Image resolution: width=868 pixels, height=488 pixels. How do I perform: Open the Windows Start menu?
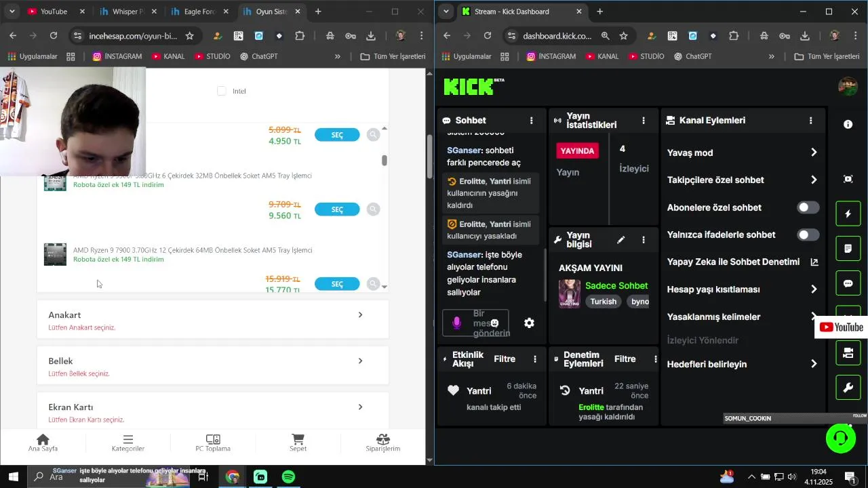[13, 477]
